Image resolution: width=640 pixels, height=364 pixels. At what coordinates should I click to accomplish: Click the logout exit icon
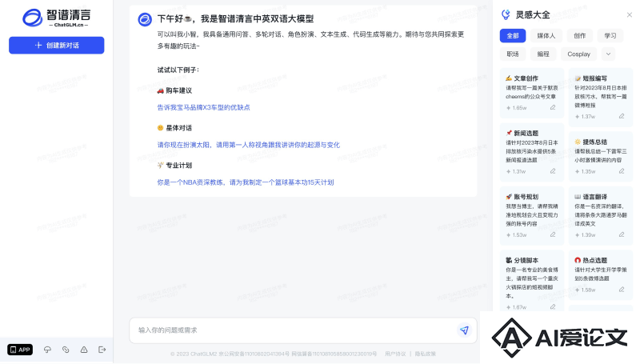pos(102,350)
